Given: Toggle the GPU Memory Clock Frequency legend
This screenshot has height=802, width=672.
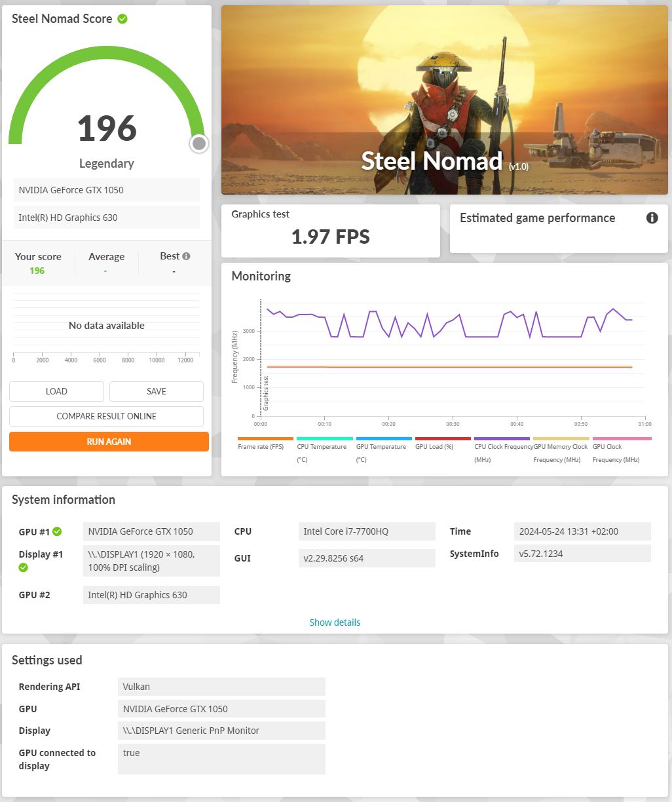Looking at the screenshot, I should point(561,450).
